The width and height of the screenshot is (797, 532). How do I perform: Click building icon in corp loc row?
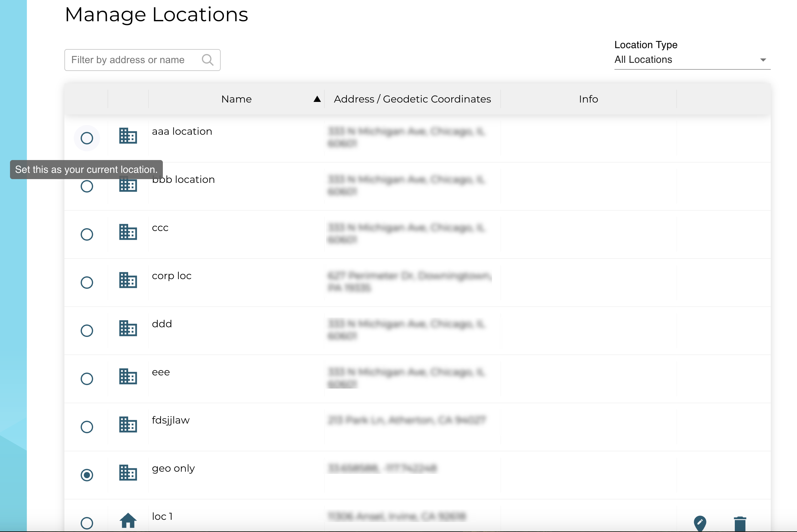[x=128, y=280]
